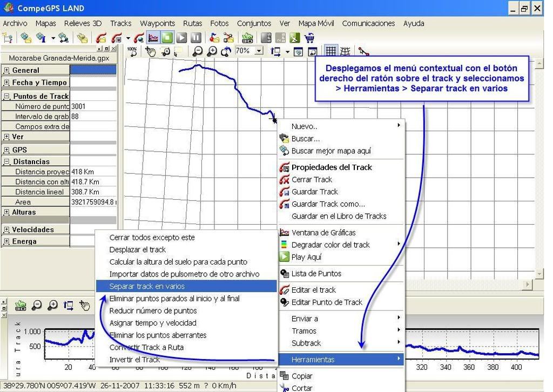Click the first gray GPS toolbar icon
Viewport: 553px width, 392px height.
(x=266, y=38)
